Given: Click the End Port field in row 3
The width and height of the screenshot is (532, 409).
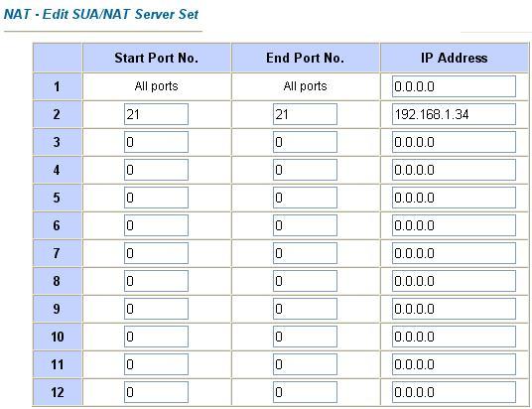Looking at the screenshot, I should click(305, 142).
